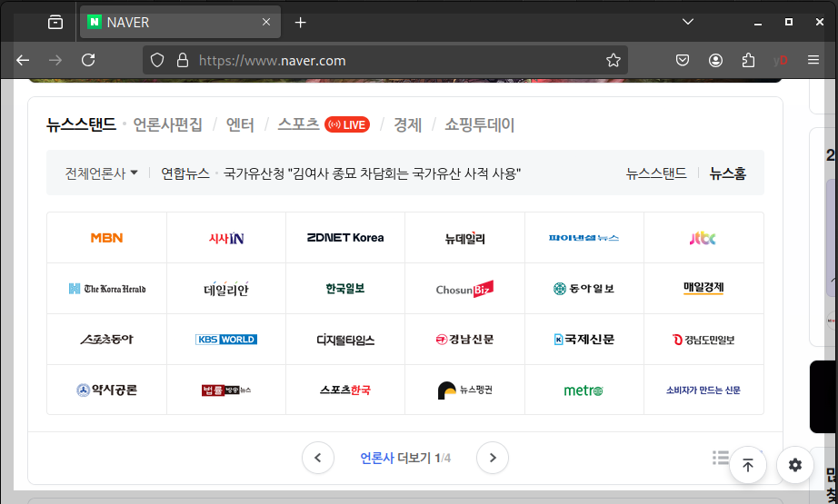838x504 pixels.
Task: Bookmark this page with the star icon
Action: tap(613, 60)
